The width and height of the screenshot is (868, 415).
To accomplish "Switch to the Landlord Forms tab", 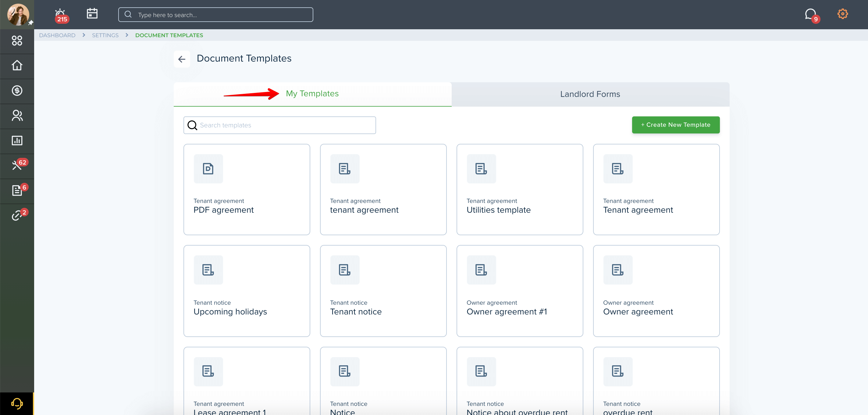I will coord(590,94).
